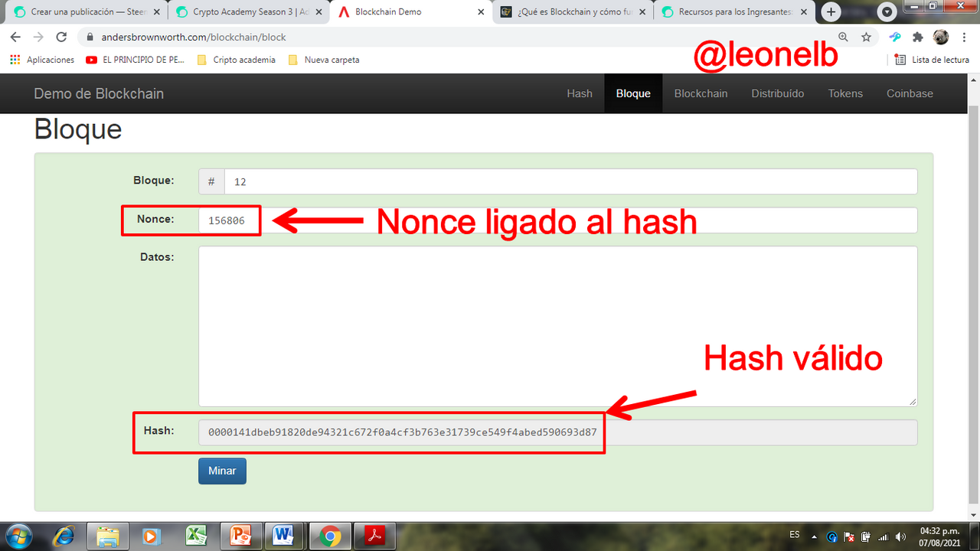Open a new browser tab
This screenshot has width=980, height=551.
(831, 12)
